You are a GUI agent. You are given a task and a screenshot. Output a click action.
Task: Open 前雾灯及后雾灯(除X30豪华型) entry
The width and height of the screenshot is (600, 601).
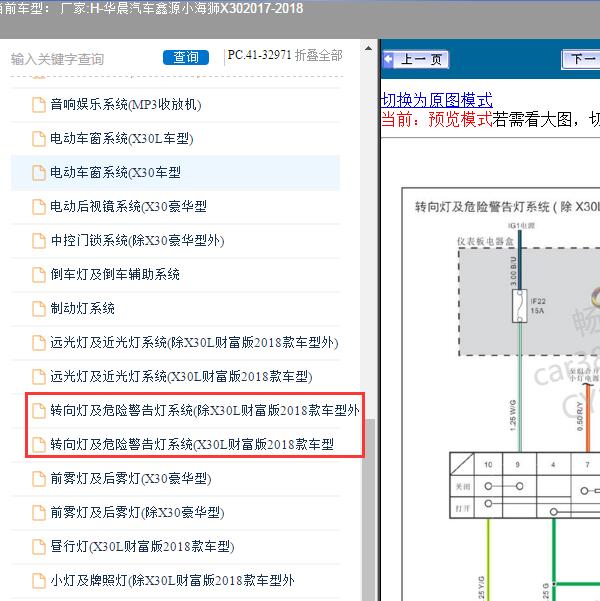pyautogui.click(x=137, y=513)
